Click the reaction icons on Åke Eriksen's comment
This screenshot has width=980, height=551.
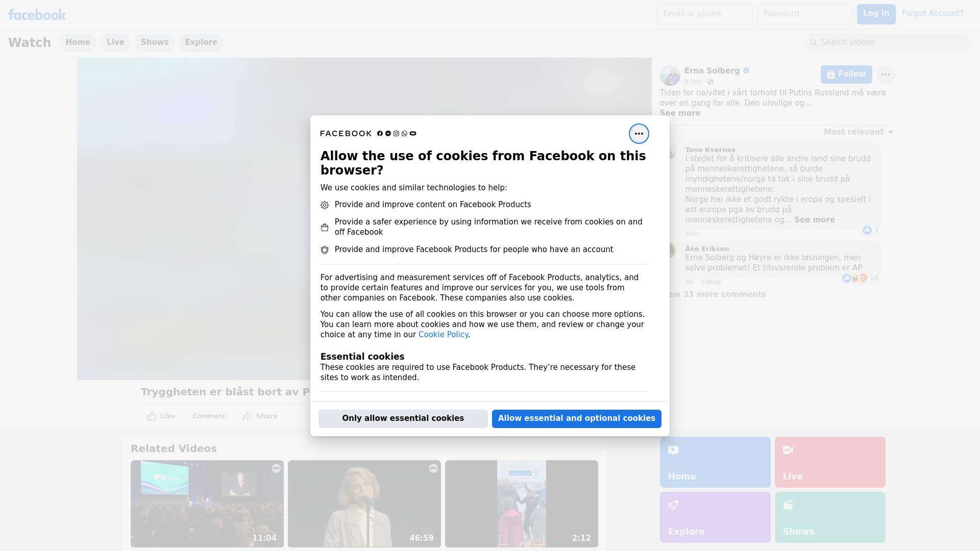855,278
